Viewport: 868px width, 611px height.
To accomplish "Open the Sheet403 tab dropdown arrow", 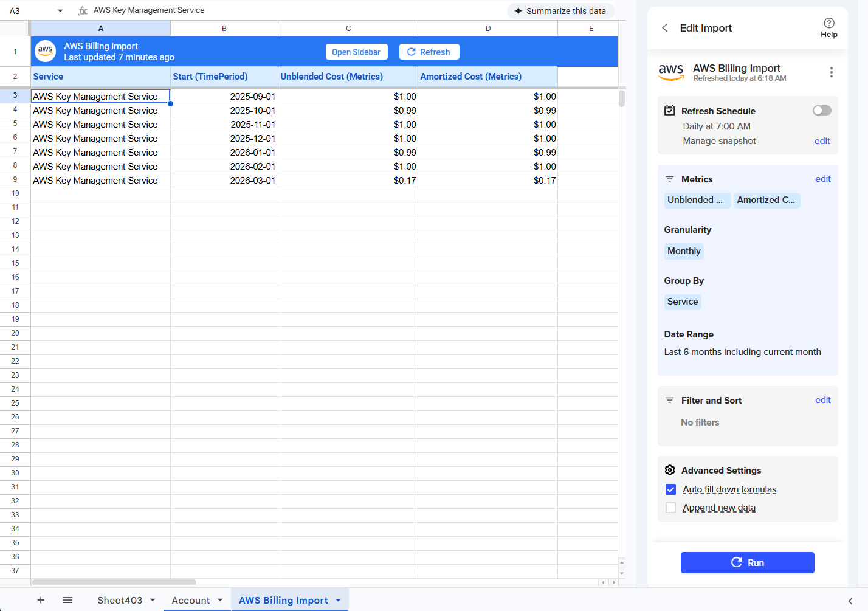I will tap(153, 600).
